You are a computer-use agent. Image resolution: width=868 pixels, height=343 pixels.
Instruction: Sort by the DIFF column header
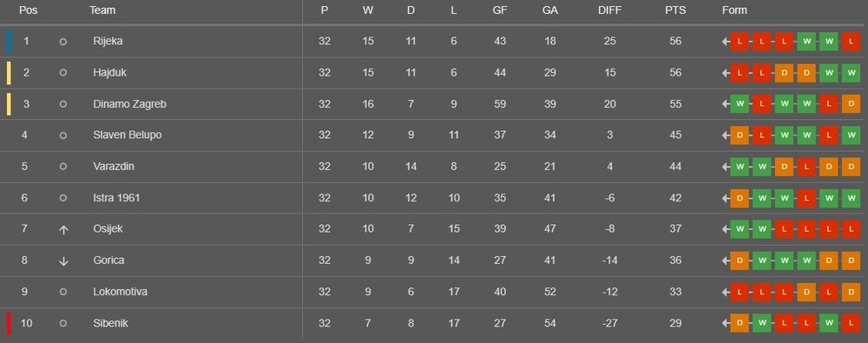[x=609, y=10]
